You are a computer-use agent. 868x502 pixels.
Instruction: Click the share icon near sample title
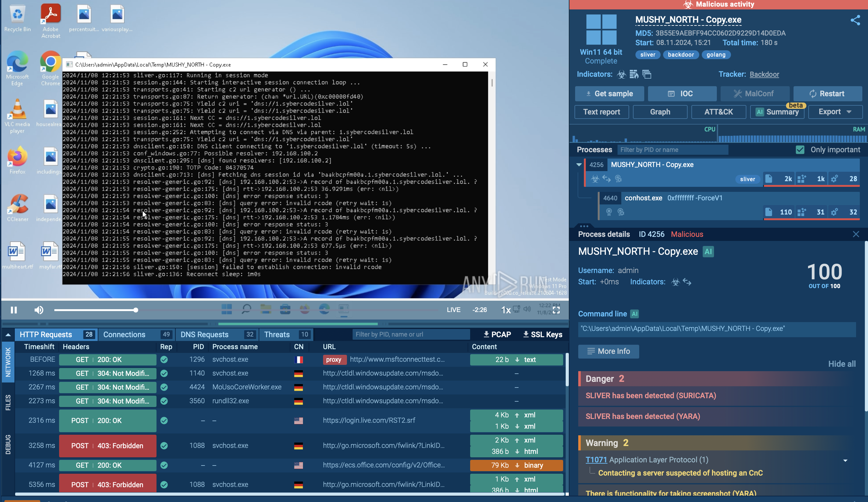855,20
